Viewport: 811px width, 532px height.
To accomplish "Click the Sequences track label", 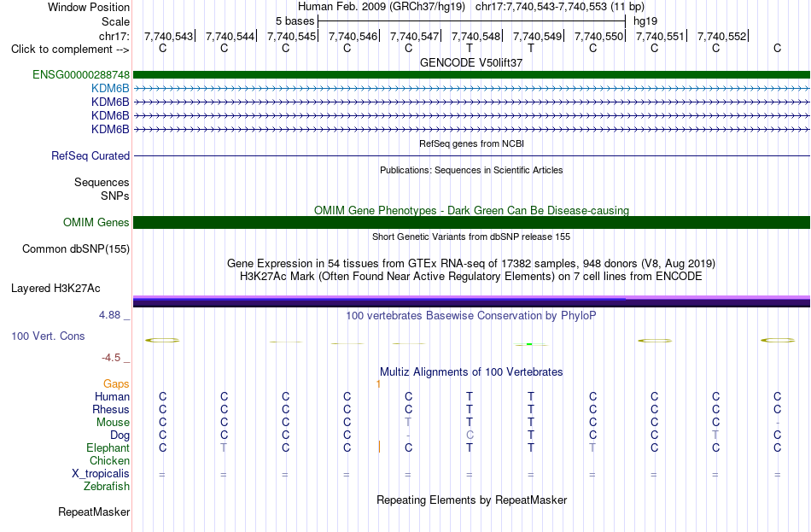I will point(102,182).
